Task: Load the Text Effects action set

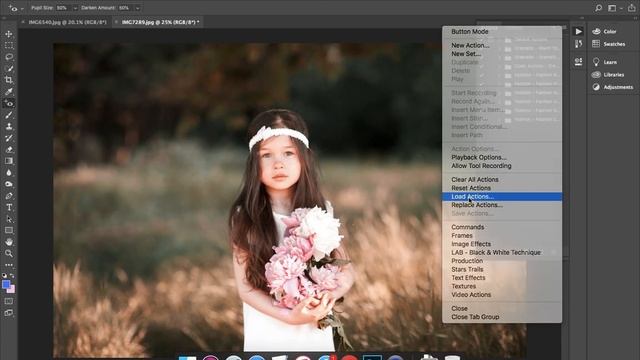Action: (468, 278)
